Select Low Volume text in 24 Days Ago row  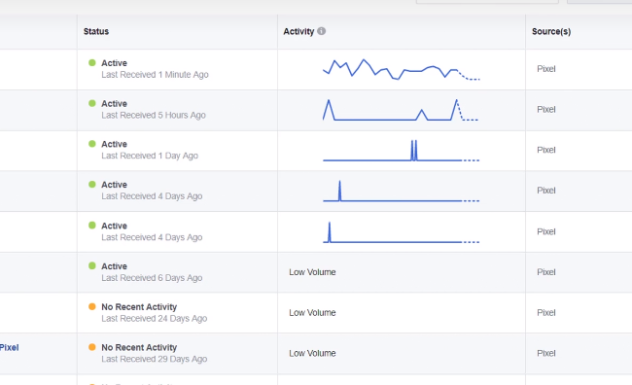(x=312, y=313)
